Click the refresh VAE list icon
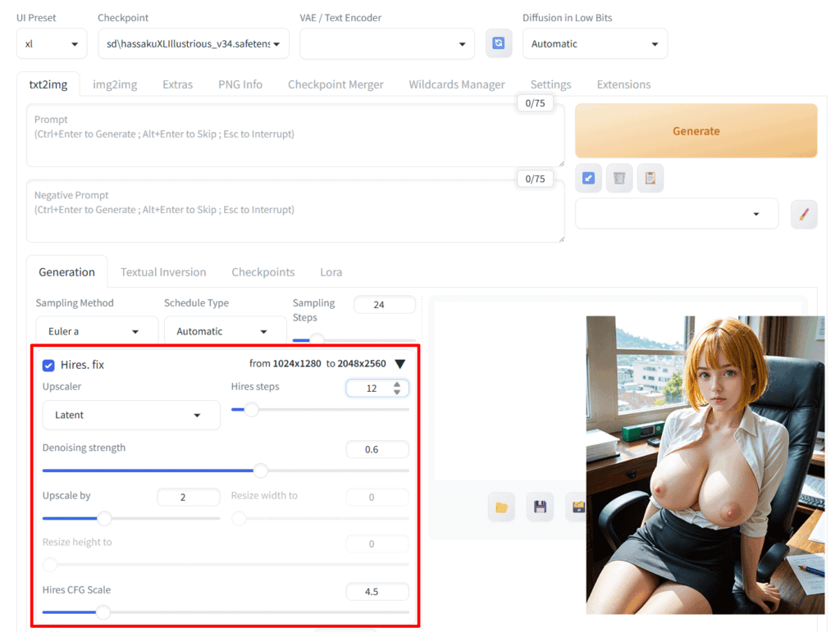Image resolution: width=840 pixels, height=632 pixels. click(x=499, y=43)
